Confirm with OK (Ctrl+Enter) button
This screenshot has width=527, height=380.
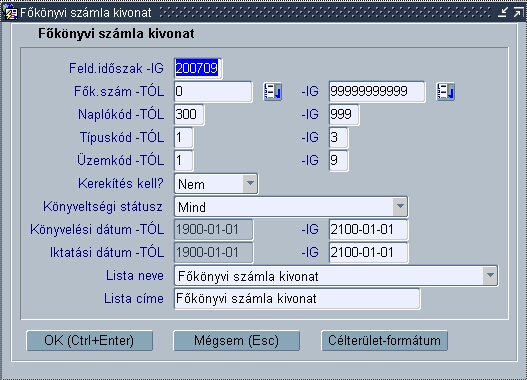[x=89, y=341]
